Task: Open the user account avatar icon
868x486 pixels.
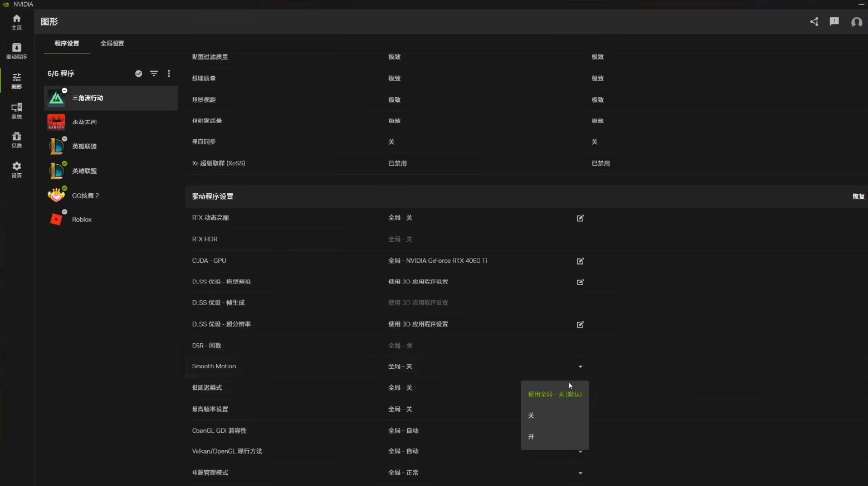Action: pyautogui.click(x=856, y=21)
